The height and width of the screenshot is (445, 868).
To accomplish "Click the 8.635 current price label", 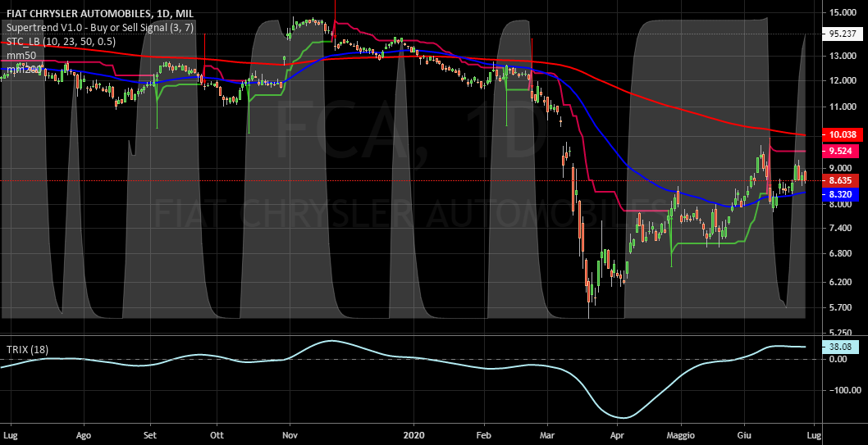I will (x=840, y=180).
